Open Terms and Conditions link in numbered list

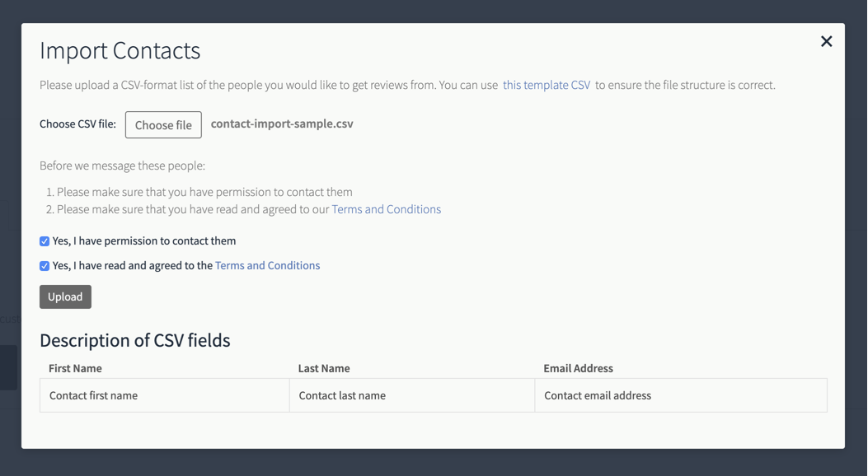(x=387, y=209)
